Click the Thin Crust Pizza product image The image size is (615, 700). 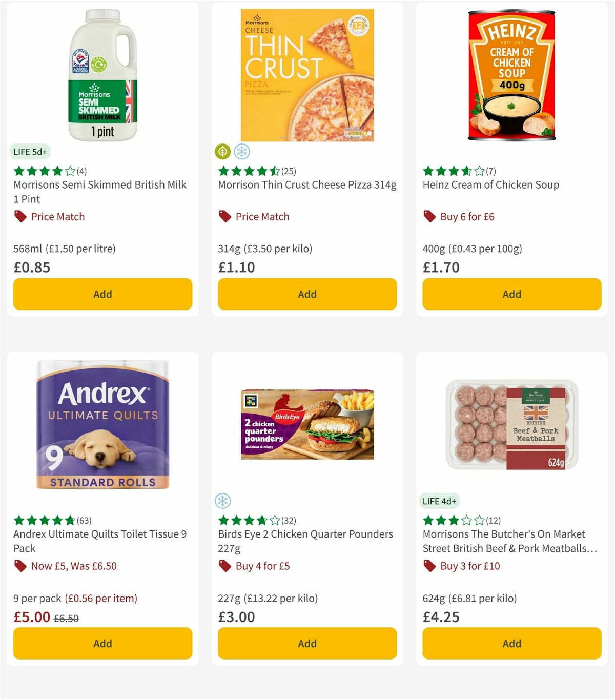(306, 72)
